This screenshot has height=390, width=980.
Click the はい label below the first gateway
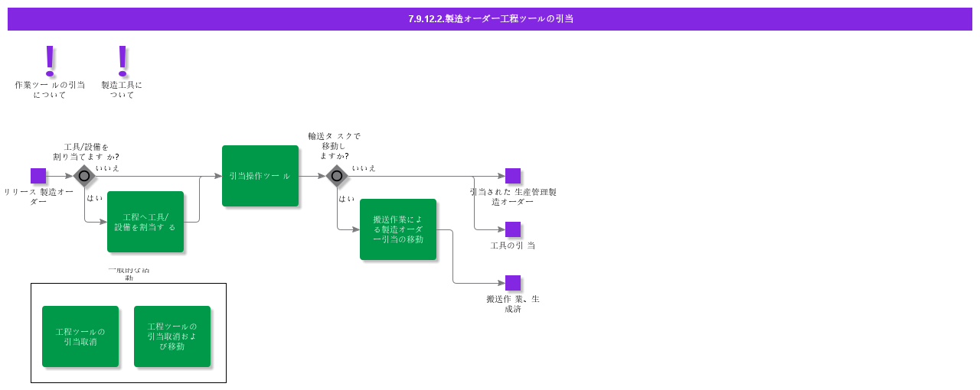[94, 198]
